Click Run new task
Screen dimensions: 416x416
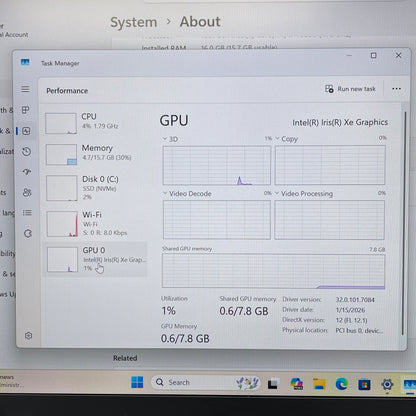point(350,89)
